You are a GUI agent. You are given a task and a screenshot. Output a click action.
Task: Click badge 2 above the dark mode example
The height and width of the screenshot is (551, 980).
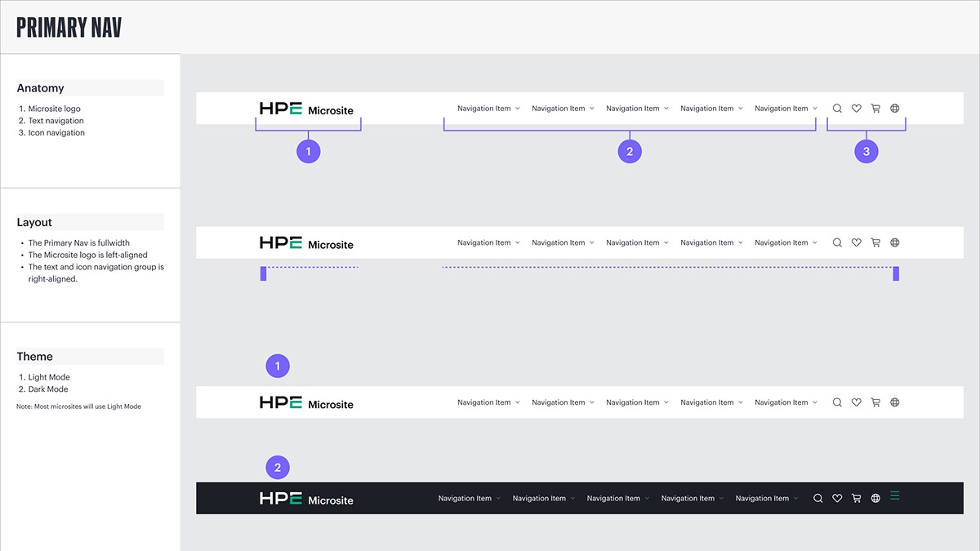tap(277, 467)
